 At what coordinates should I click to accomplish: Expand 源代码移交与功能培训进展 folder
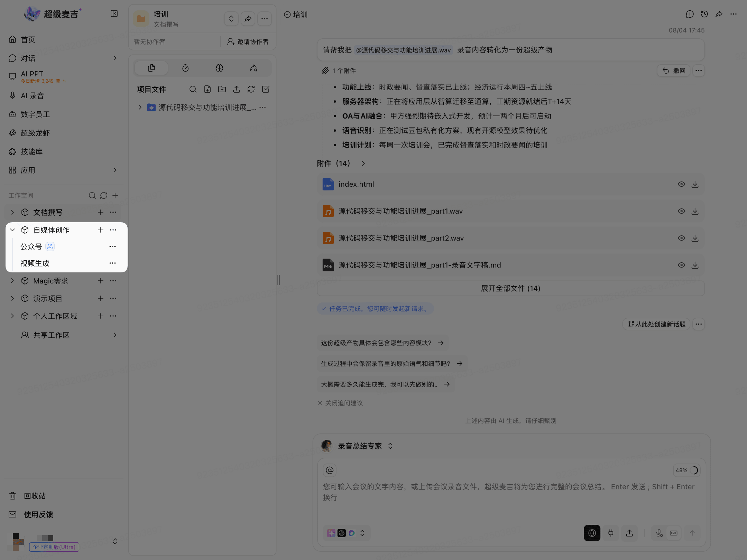pos(140,108)
